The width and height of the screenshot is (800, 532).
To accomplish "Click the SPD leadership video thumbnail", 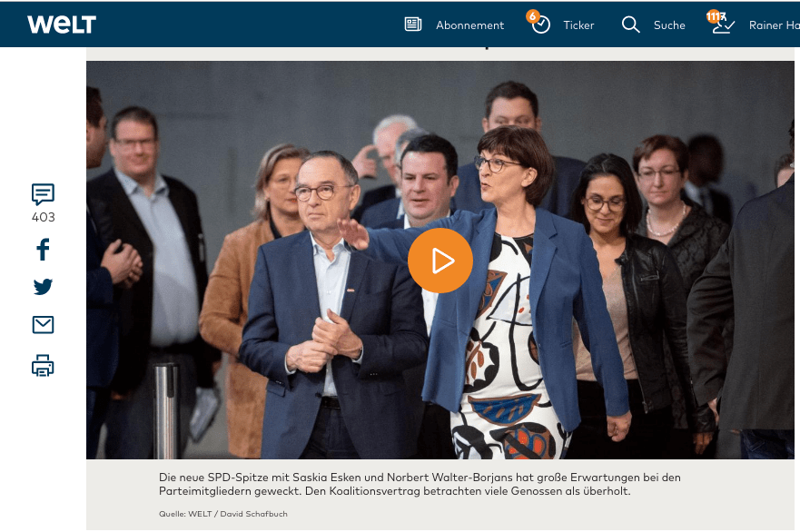I will (x=272, y=363).
